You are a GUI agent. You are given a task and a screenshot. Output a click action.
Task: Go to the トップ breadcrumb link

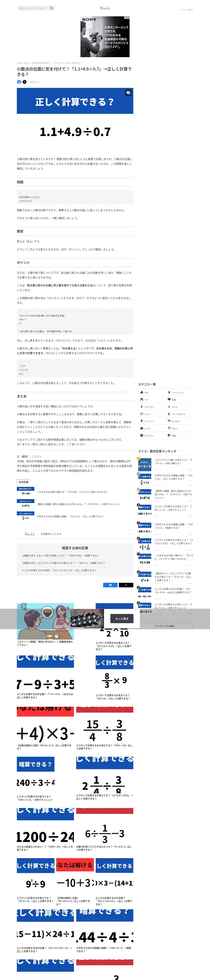[x=19, y=63]
